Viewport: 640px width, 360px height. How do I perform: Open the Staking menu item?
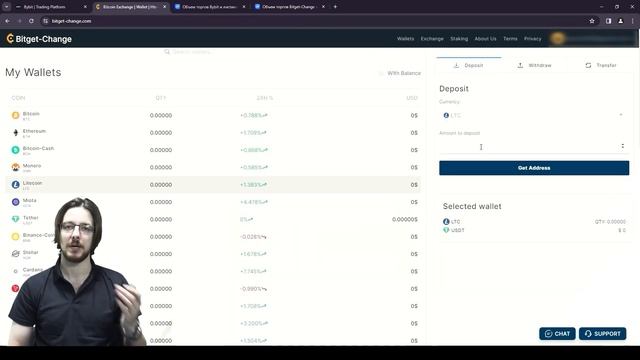(x=459, y=39)
